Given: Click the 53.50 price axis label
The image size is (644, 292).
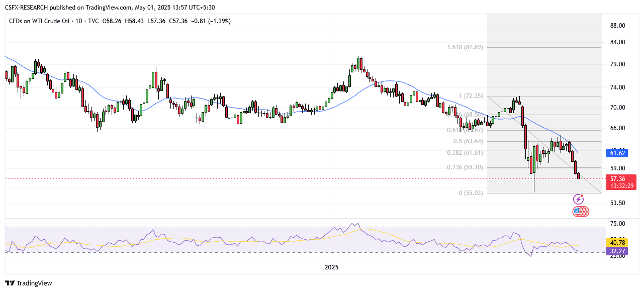Looking at the screenshot, I should [617, 203].
